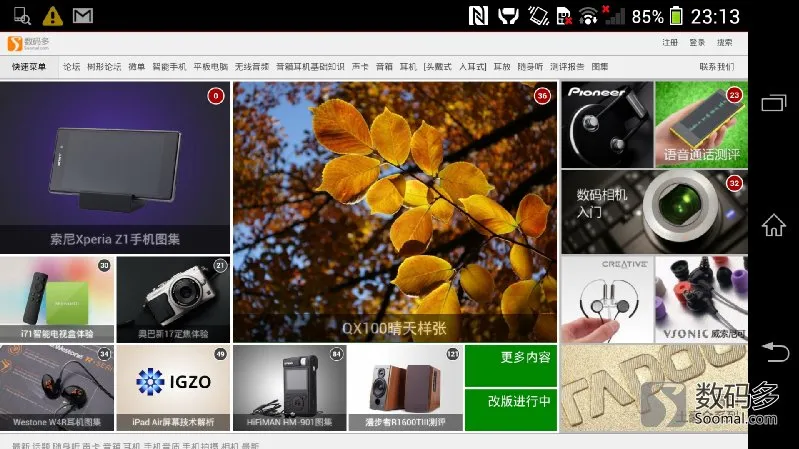Select 随身听 in the navigation bar
The width and height of the screenshot is (799, 449).
pos(530,67)
